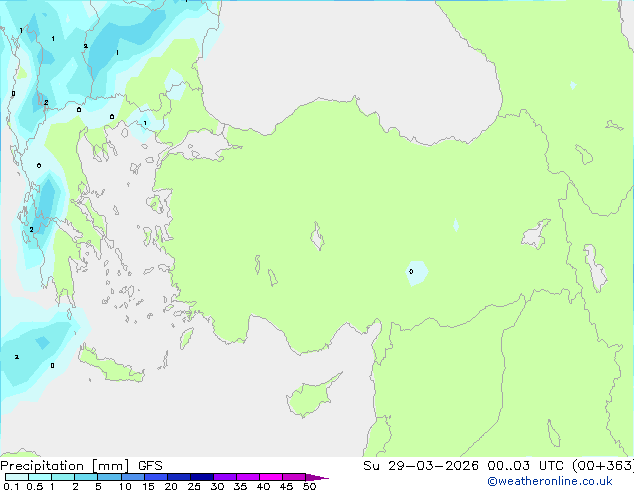Select the 2–5 mm legend swatch

pos(86,477)
